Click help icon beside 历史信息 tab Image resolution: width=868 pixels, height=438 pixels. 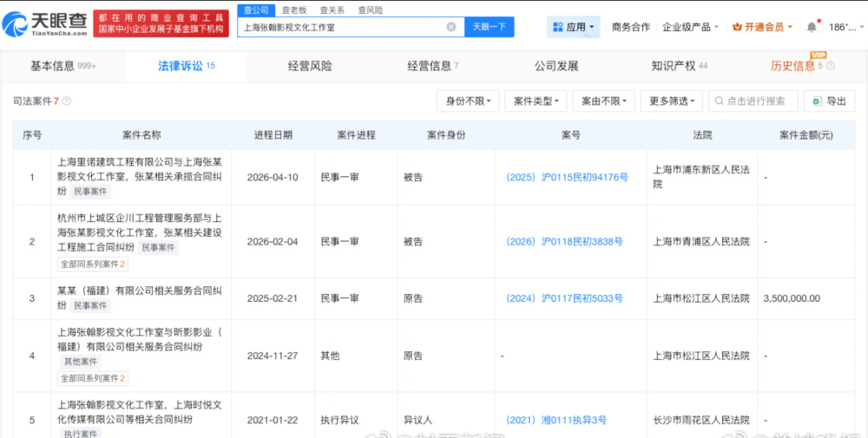point(831,66)
